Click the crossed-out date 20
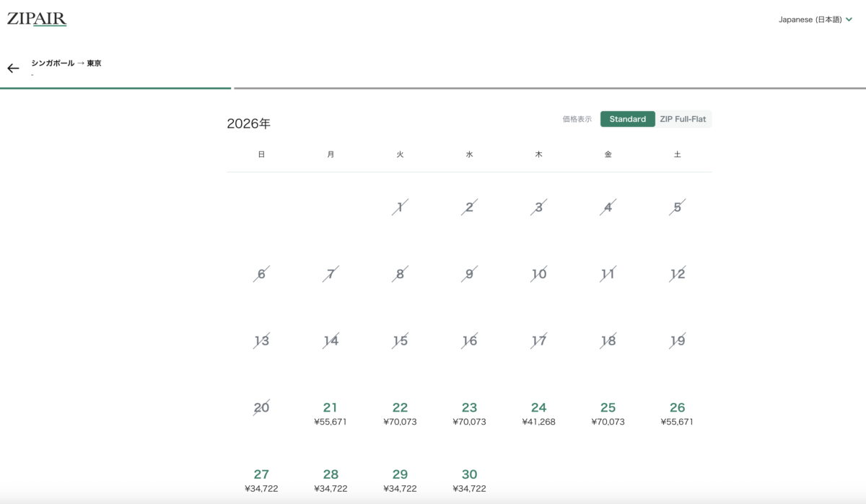 [261, 408]
